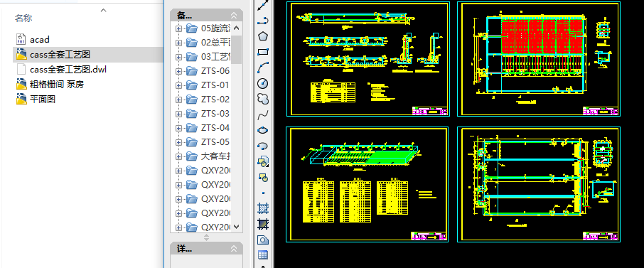The height and width of the screenshot is (268, 644).
Task: Select the red grid drawing sheet
Action: pos(539,59)
